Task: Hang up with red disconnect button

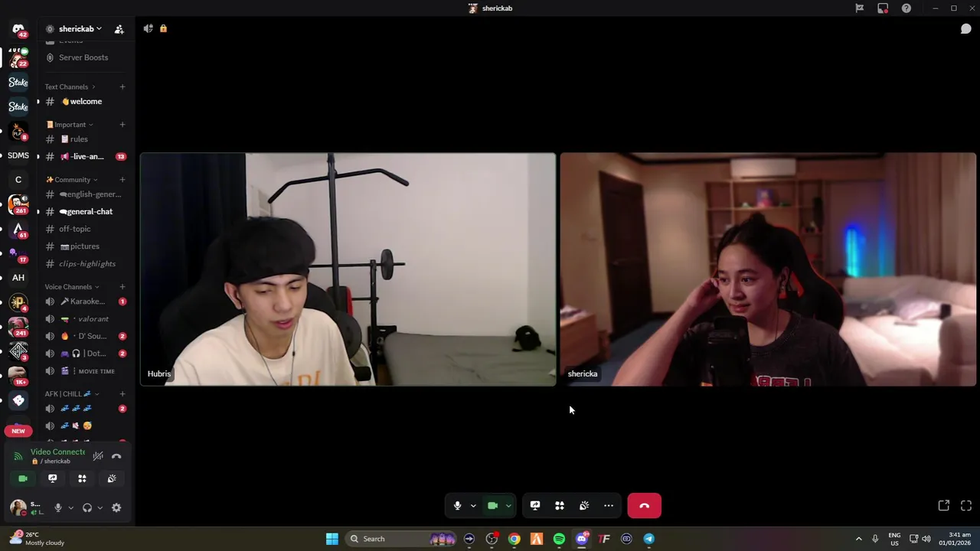Action: [x=644, y=506]
